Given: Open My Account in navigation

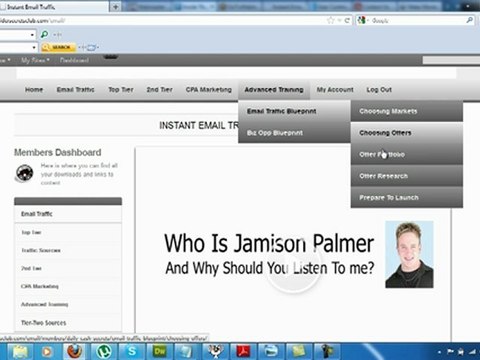Looking at the screenshot, I should pos(335,90).
